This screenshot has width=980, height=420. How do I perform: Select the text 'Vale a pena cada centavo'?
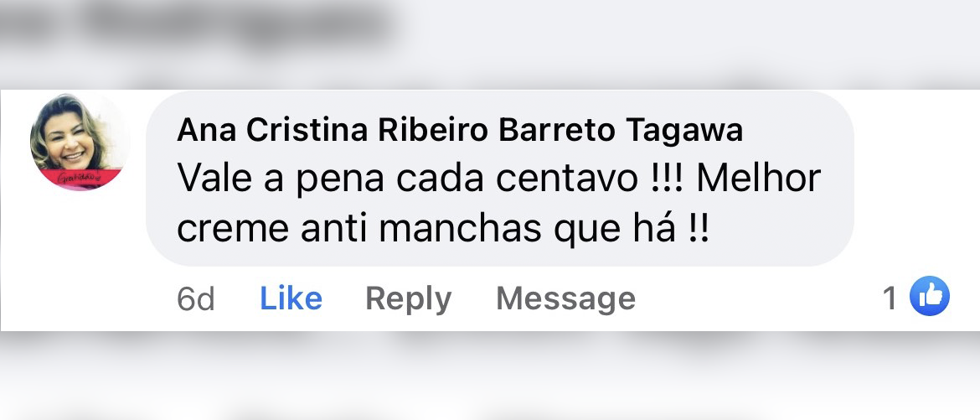click(x=407, y=179)
